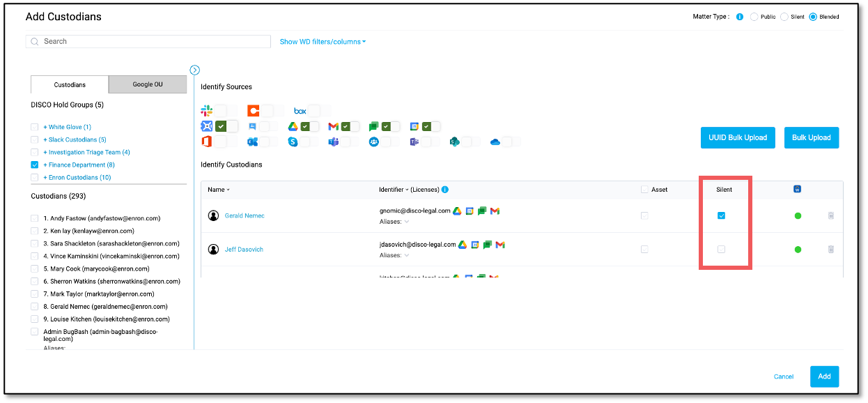Click the Box source logo
868x403 pixels.
point(300,111)
